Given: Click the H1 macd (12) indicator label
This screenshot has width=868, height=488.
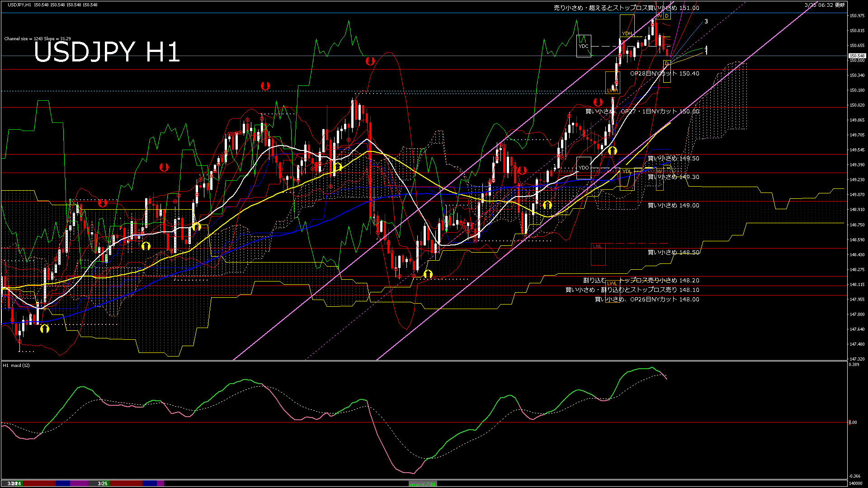Looking at the screenshot, I should point(16,365).
